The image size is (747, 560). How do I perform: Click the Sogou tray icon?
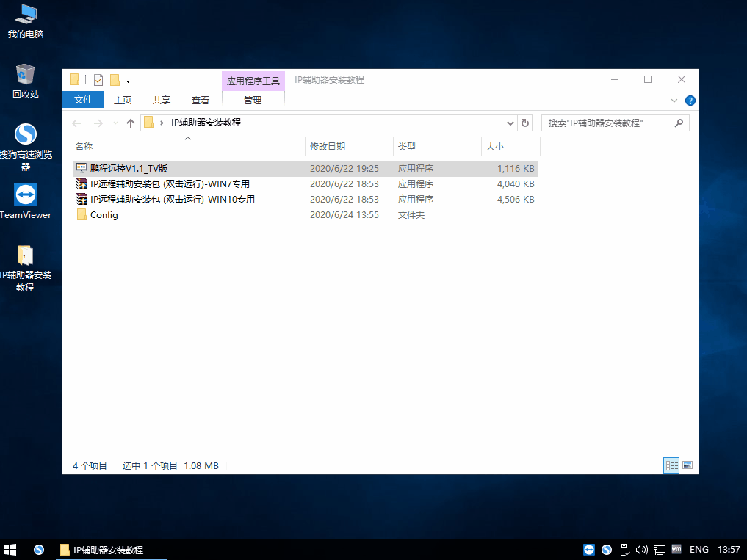(607, 550)
